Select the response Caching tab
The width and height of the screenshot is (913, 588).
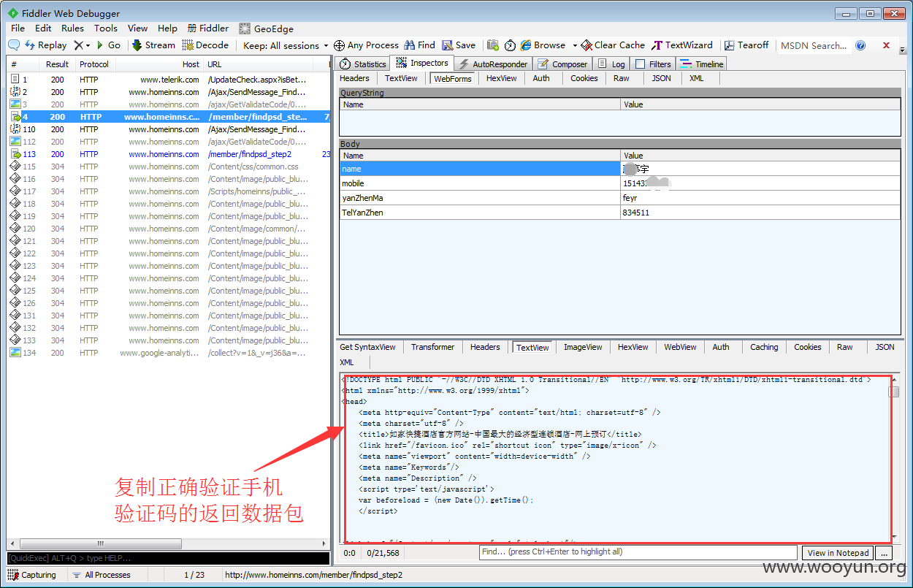coord(764,347)
